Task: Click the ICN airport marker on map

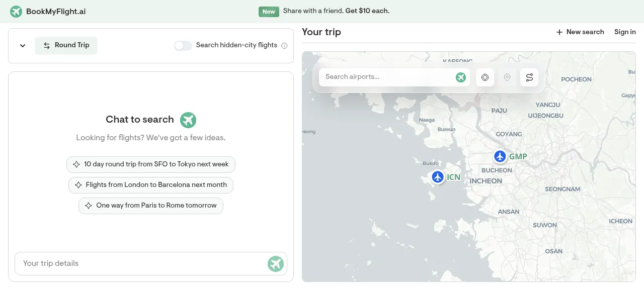Action: [x=438, y=177]
